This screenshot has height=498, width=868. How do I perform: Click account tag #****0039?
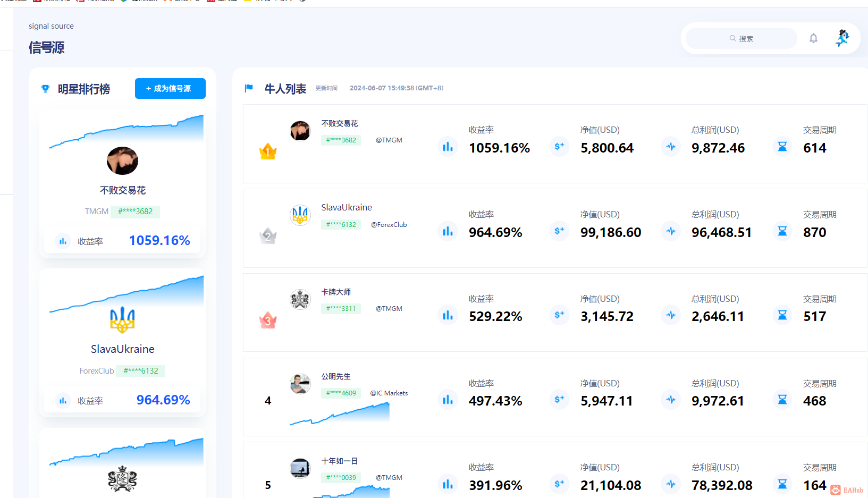pos(341,478)
